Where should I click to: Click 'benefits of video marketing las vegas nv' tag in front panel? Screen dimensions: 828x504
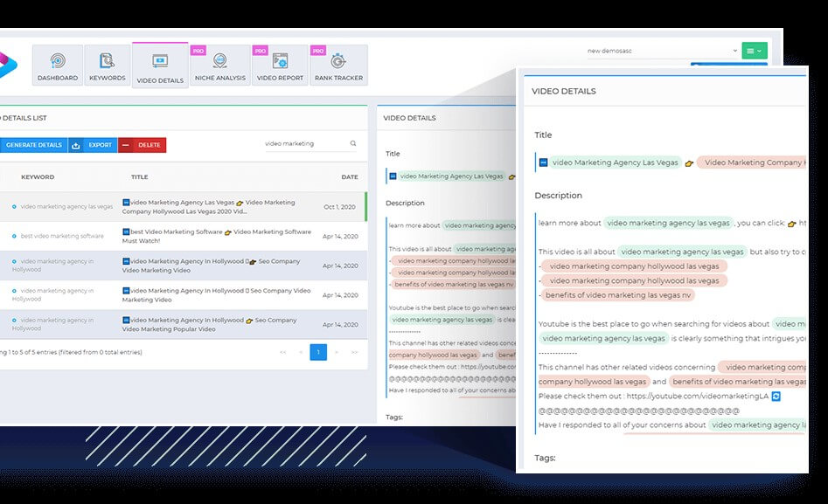(x=618, y=295)
